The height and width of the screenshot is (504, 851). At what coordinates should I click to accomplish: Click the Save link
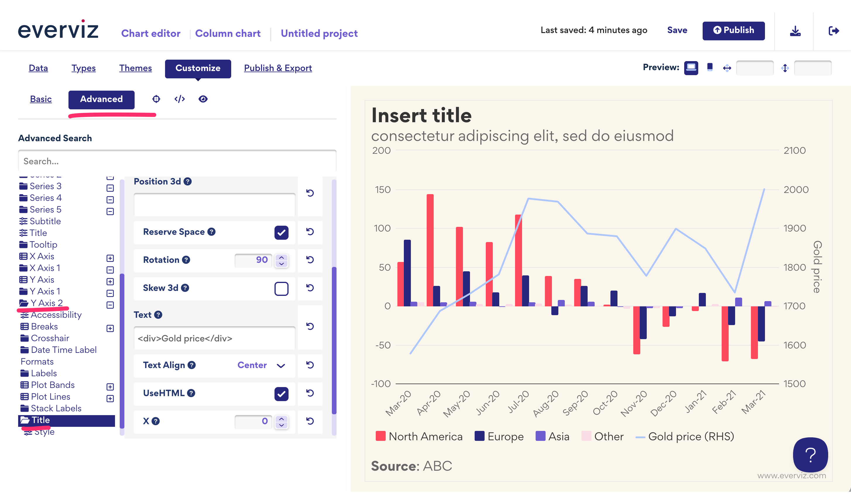677,30
